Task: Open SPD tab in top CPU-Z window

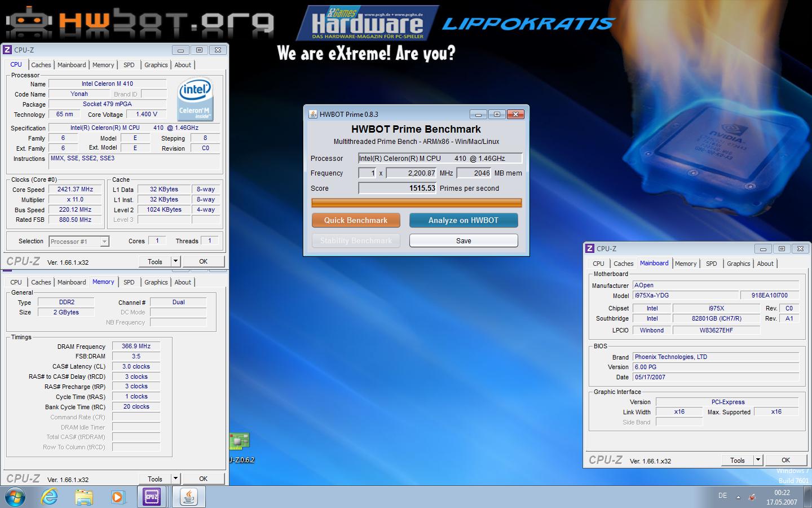Action: (x=129, y=65)
